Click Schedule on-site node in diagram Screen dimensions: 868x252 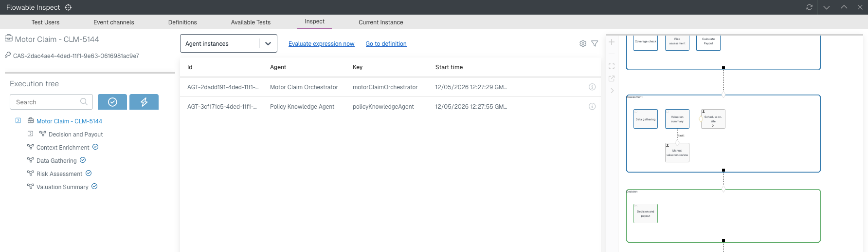point(713,119)
